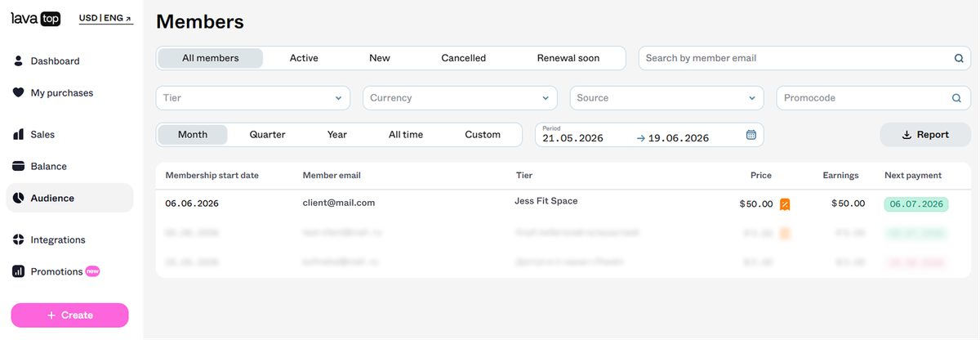Image resolution: width=980 pixels, height=340 pixels.
Task: Click the My purchases heart icon
Action: [18, 93]
